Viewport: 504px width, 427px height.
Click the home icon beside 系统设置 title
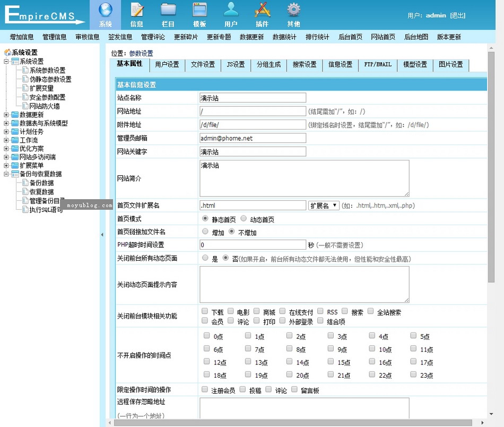coord(7,52)
